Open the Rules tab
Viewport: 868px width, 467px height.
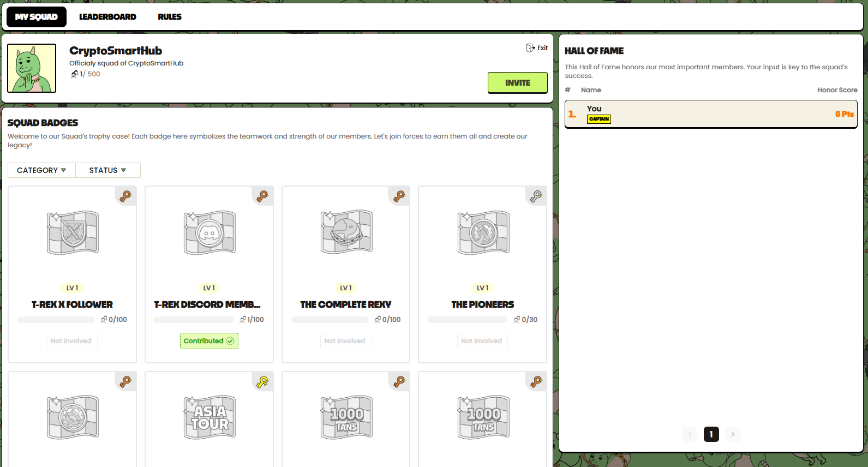click(170, 17)
